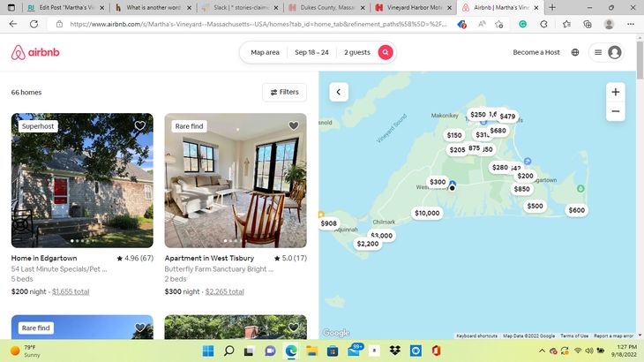Switch to Dukes County tab
This screenshot has width=644, height=362.
pyautogui.click(x=326, y=7)
